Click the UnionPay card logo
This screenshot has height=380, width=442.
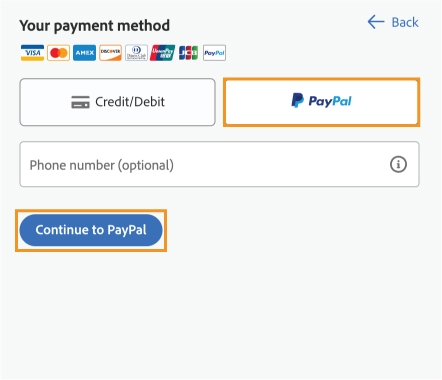click(x=162, y=53)
